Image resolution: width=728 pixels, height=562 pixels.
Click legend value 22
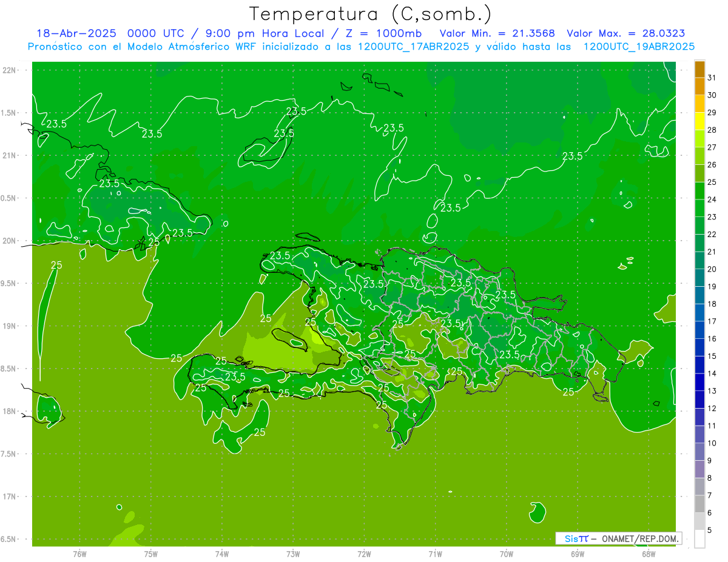pos(712,234)
